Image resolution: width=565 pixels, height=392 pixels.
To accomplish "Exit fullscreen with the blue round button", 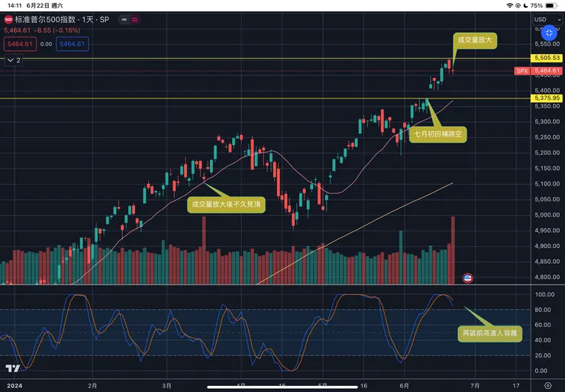I will tap(549, 33).
